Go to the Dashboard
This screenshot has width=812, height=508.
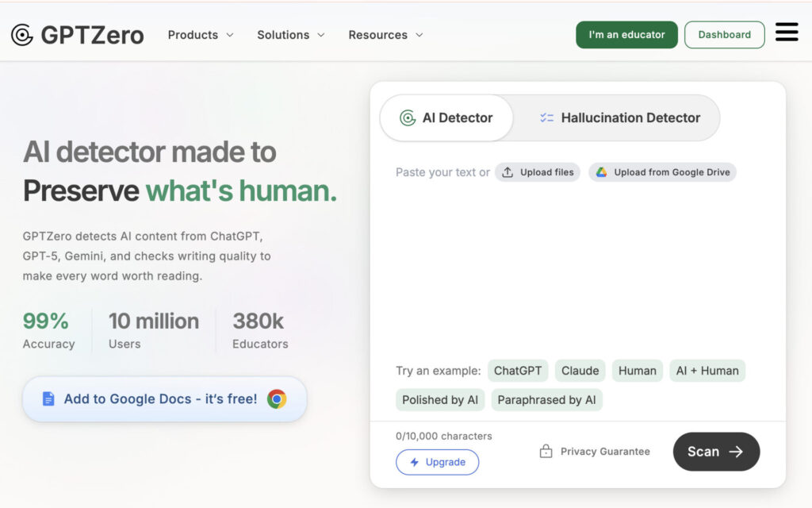click(x=724, y=35)
